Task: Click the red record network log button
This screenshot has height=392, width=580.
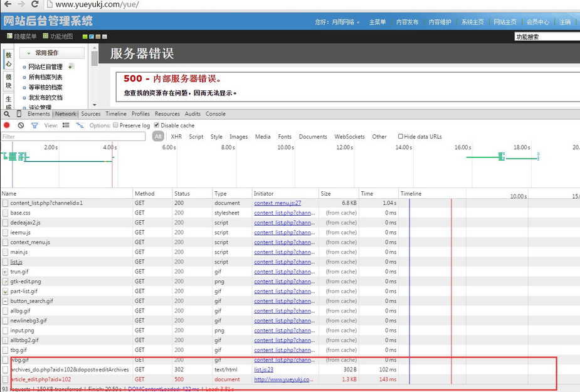Action: (7, 125)
